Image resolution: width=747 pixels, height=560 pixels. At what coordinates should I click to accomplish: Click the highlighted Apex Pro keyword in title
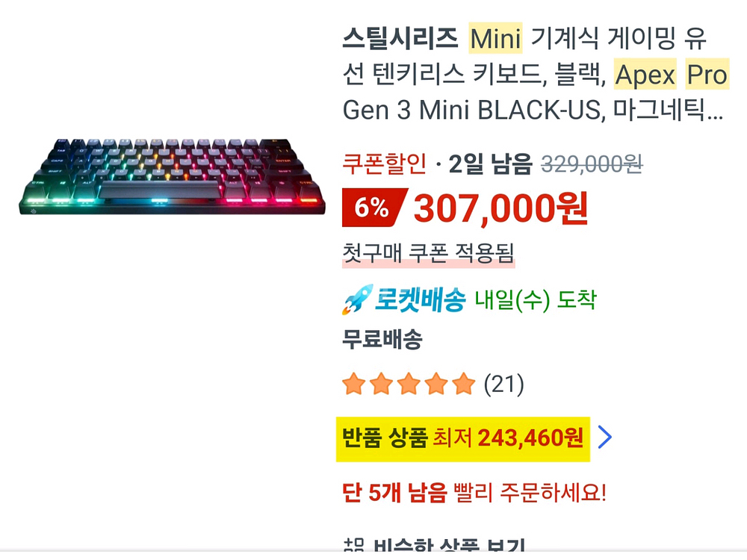[672, 74]
